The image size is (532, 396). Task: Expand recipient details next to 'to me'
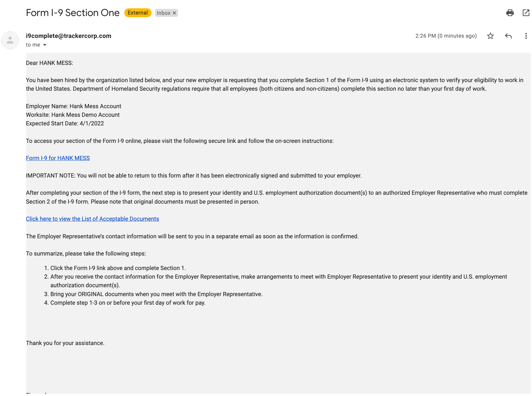click(45, 45)
